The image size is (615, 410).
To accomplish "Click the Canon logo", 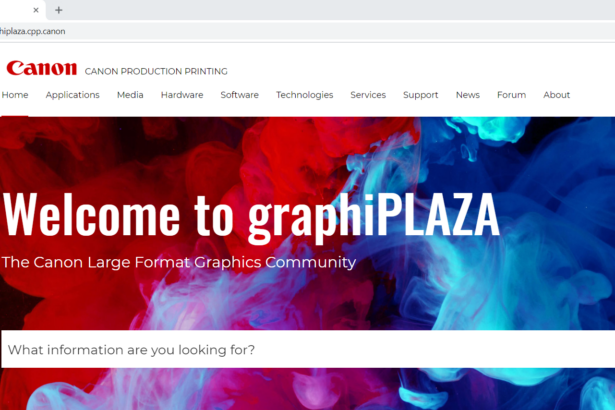I will click(42, 68).
